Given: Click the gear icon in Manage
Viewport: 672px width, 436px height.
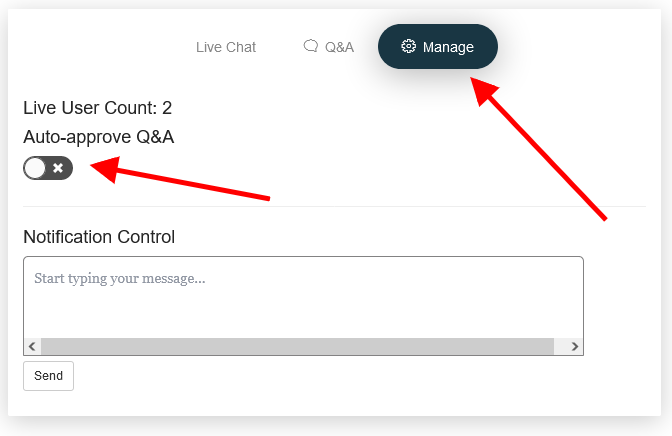Looking at the screenshot, I should tap(408, 46).
